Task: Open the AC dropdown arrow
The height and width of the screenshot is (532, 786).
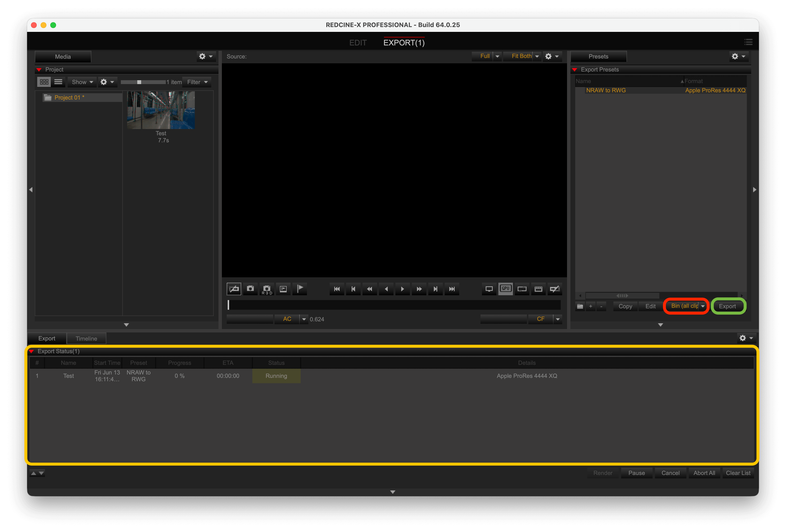Action: [x=304, y=319]
